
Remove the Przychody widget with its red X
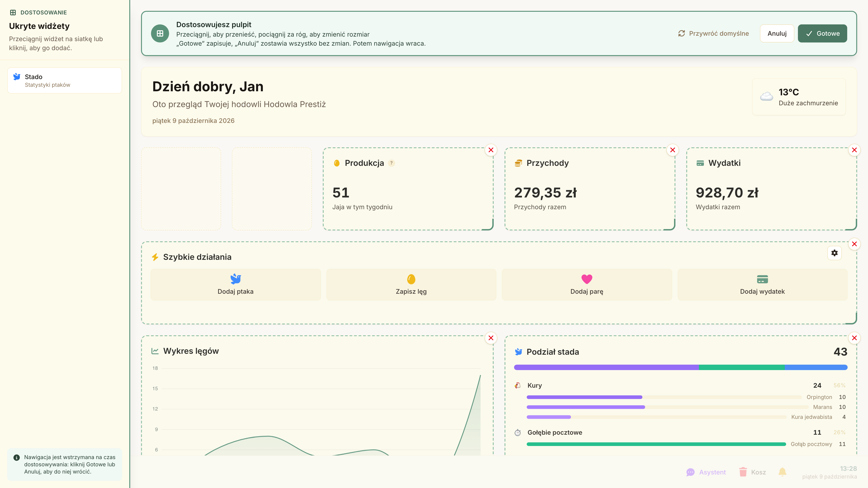(672, 150)
